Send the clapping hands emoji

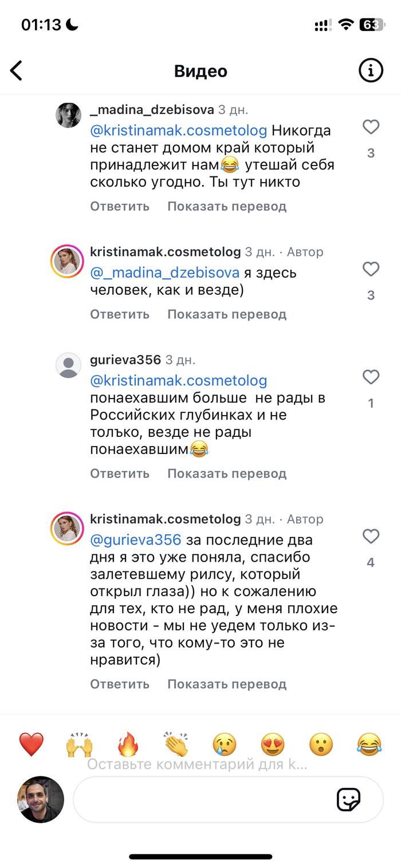pos(176,744)
